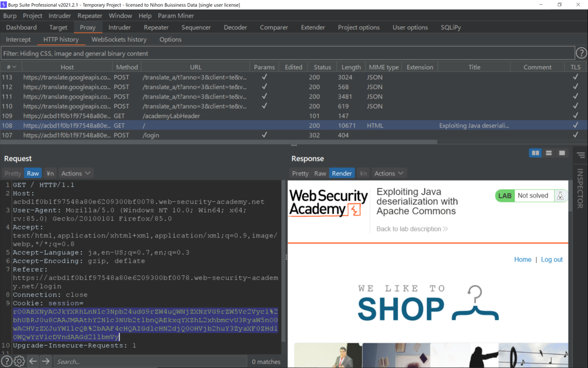Open search settings gear icon
Viewport: 588px width, 368px height.
pyautogui.click(x=20, y=362)
